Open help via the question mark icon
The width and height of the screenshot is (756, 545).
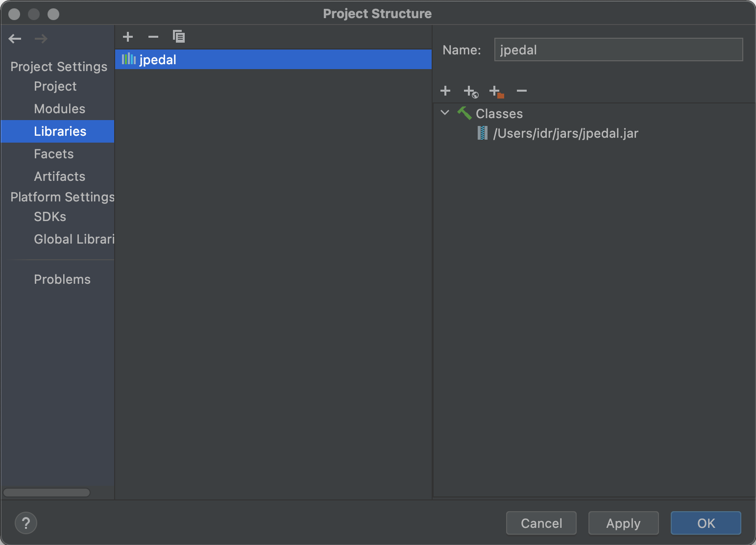pos(25,523)
